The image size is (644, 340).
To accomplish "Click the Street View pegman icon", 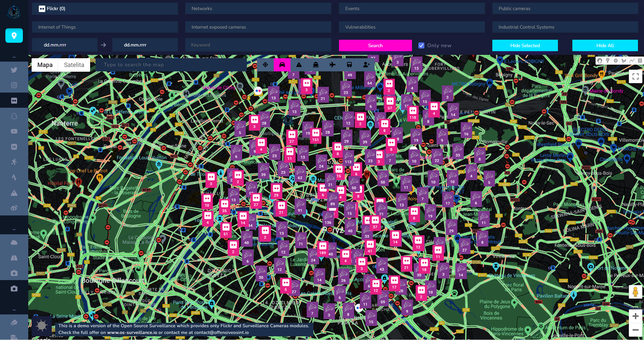I will tap(636, 292).
